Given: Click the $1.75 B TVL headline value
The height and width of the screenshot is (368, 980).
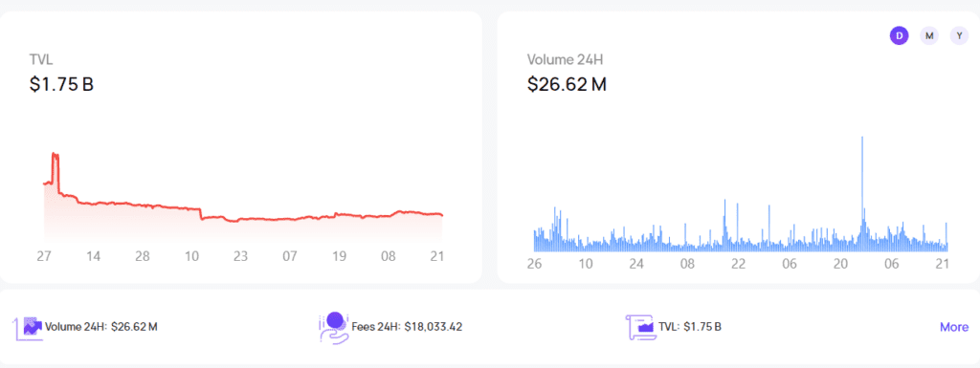Looking at the screenshot, I should tap(61, 84).
